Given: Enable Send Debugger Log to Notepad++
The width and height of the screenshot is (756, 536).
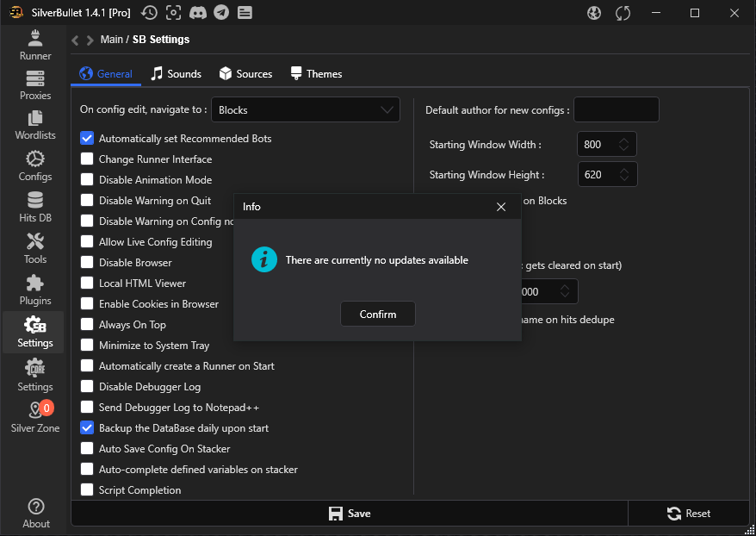Looking at the screenshot, I should click(x=87, y=408).
